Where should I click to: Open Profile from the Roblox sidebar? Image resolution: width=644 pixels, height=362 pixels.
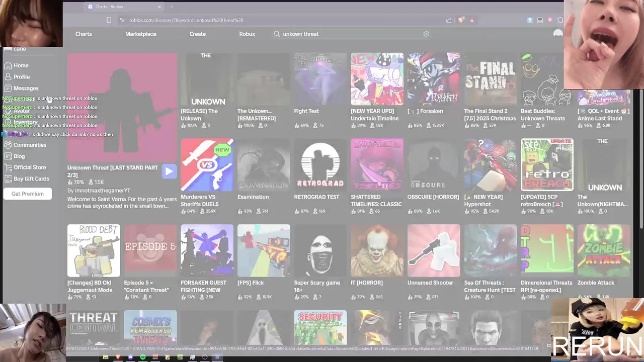coord(17,77)
